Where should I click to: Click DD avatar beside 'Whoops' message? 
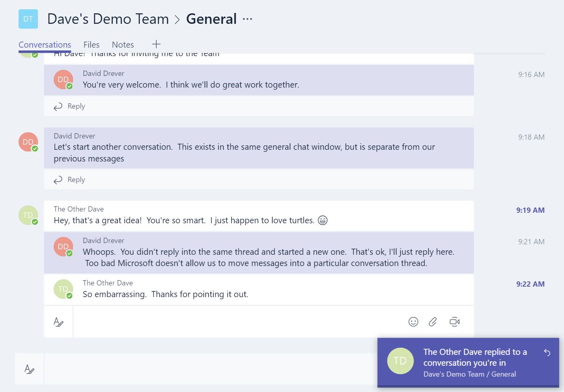(x=63, y=247)
